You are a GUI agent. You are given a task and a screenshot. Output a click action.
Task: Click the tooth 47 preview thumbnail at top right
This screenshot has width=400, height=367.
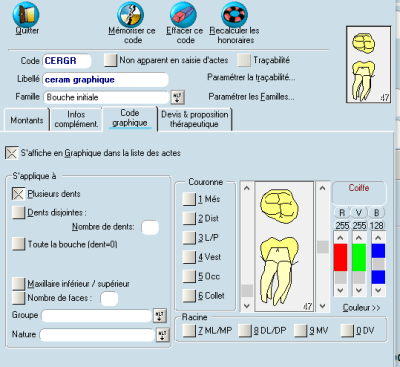point(368,64)
